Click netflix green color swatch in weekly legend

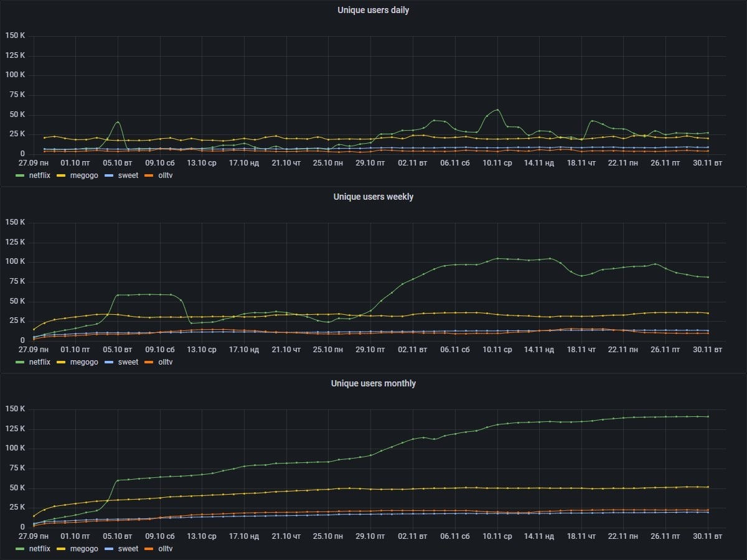pyautogui.click(x=20, y=362)
